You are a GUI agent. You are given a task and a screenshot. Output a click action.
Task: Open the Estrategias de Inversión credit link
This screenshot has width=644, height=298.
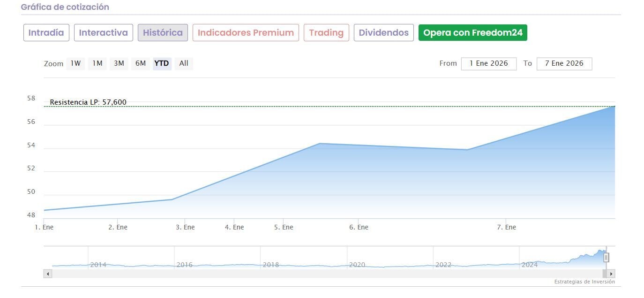click(x=584, y=282)
